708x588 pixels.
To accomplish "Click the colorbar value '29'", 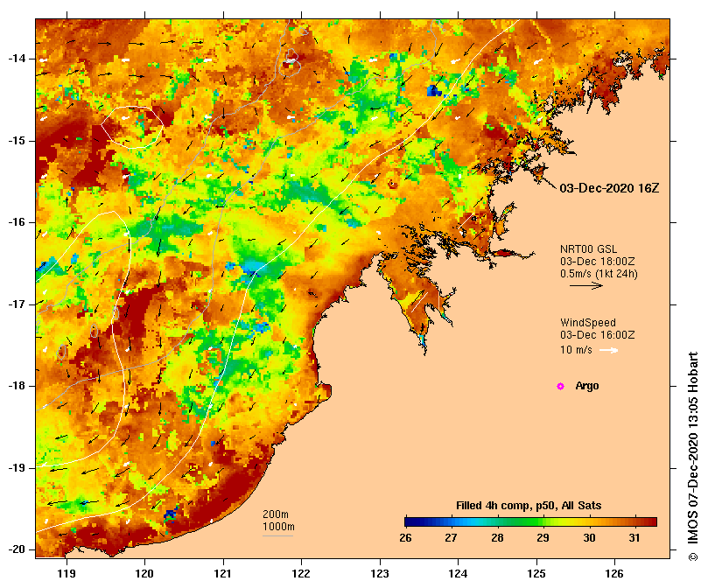I will [x=543, y=538].
